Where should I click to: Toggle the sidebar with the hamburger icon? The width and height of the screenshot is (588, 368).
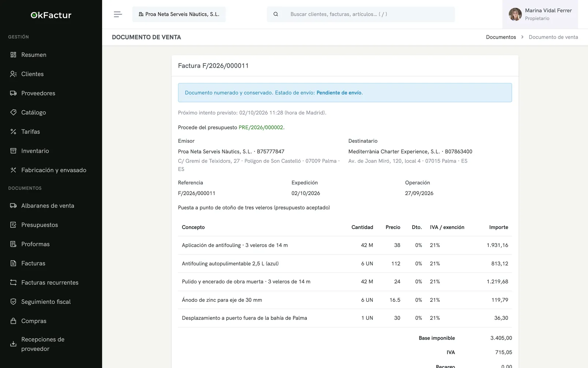tap(118, 14)
